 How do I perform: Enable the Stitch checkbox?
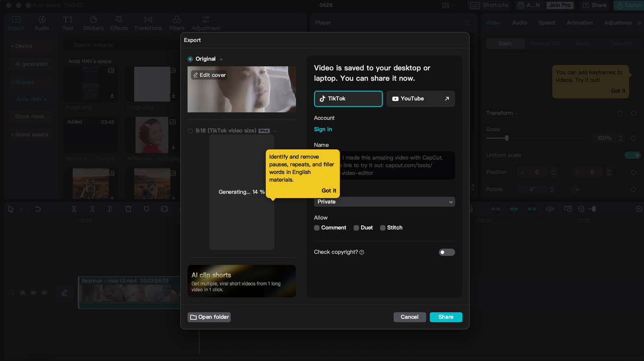click(383, 228)
